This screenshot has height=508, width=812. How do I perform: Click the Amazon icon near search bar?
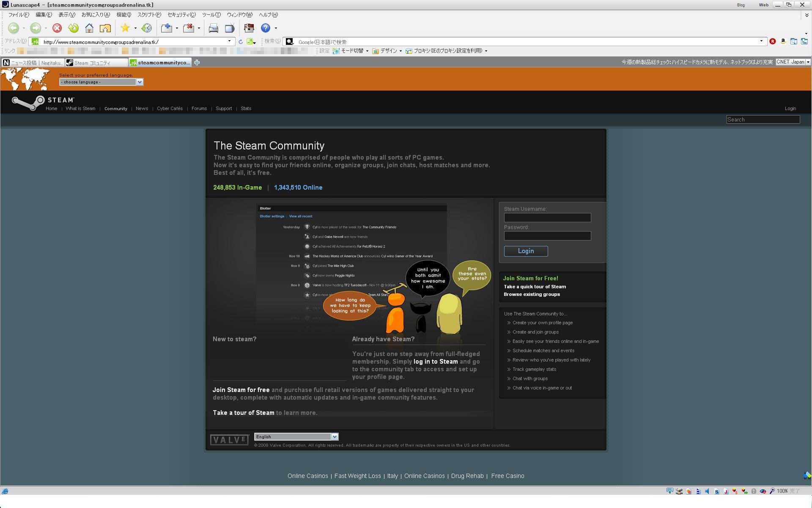pos(783,41)
